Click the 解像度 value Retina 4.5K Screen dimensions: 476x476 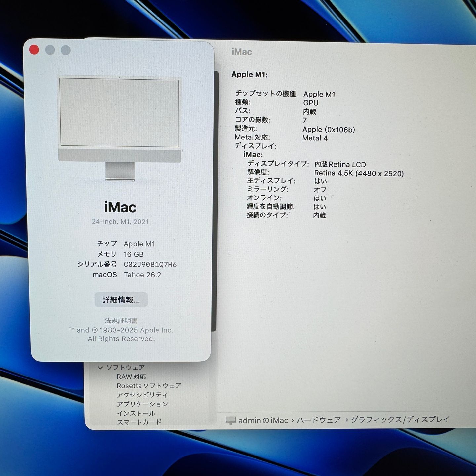pyautogui.click(x=359, y=173)
